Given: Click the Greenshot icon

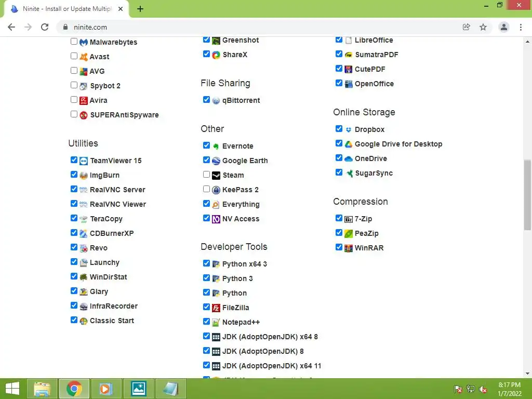Looking at the screenshot, I should [216, 41].
